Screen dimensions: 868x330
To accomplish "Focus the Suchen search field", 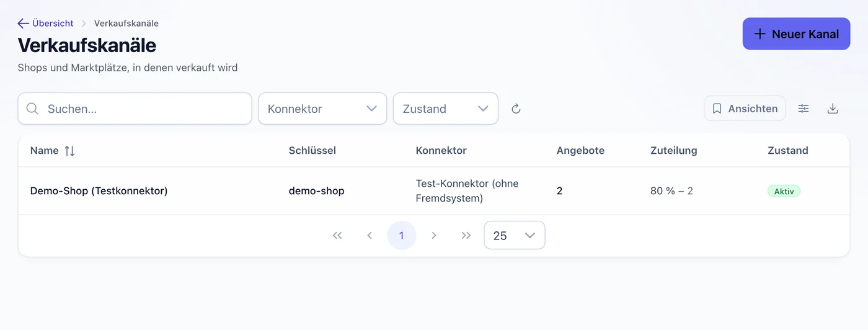I will point(135,109).
